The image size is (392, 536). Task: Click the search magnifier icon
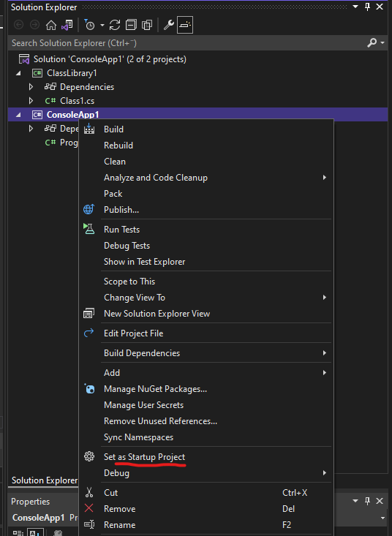(x=372, y=42)
